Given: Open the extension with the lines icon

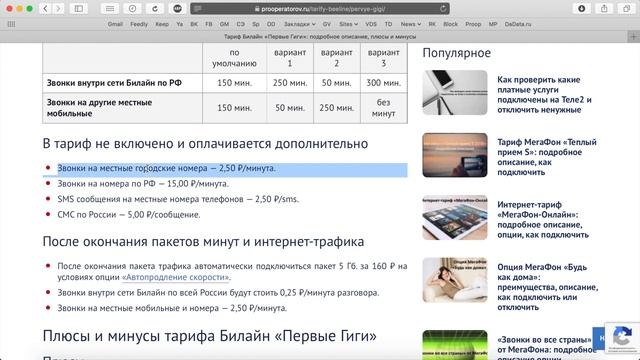Looking at the screenshot, I should pyautogui.click(x=110, y=9).
